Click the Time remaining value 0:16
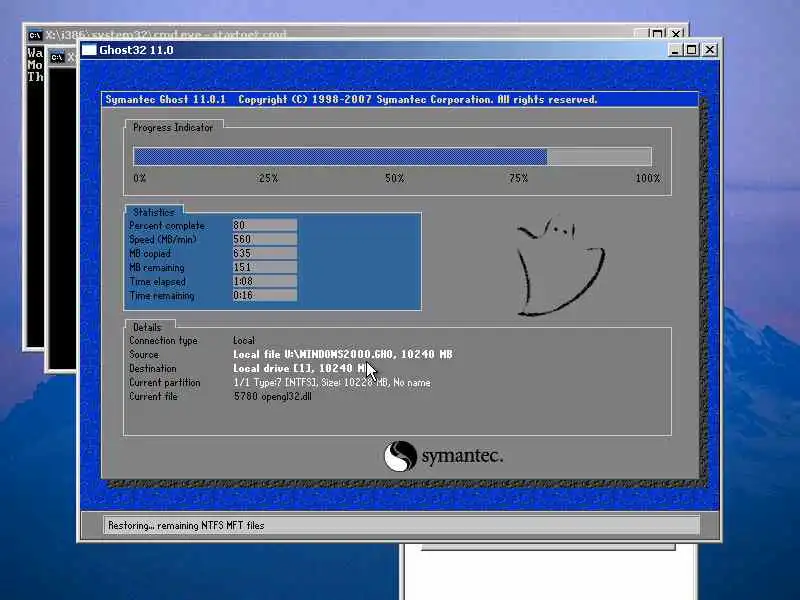800x600 pixels. (x=265, y=295)
